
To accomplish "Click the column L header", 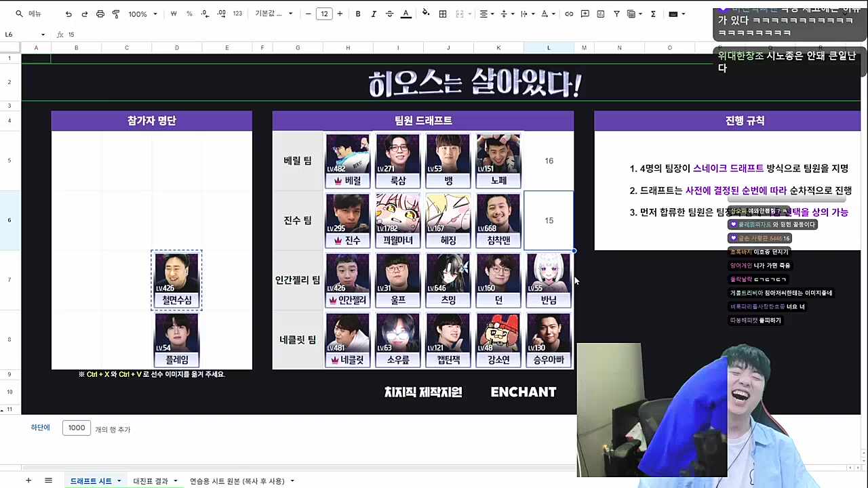I will [x=549, y=47].
